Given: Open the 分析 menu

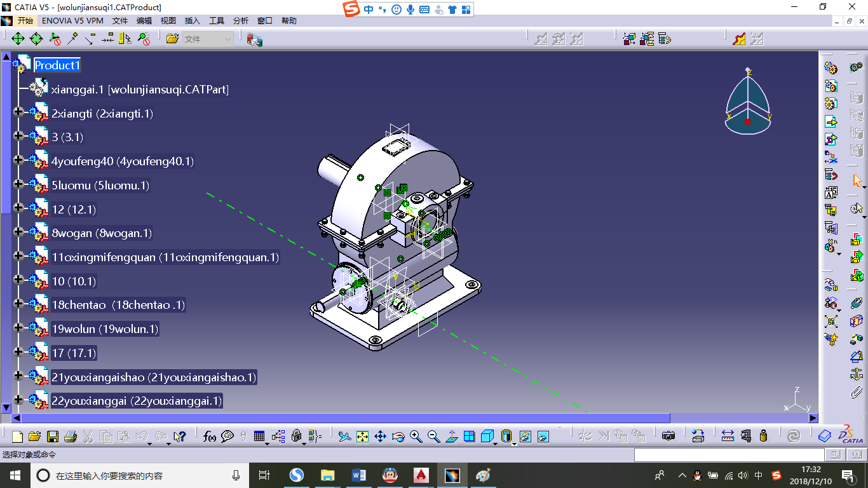Looking at the screenshot, I should [x=241, y=21].
